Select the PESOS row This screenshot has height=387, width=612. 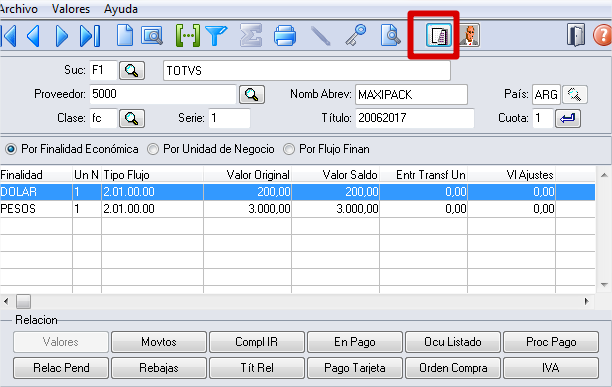point(297,209)
